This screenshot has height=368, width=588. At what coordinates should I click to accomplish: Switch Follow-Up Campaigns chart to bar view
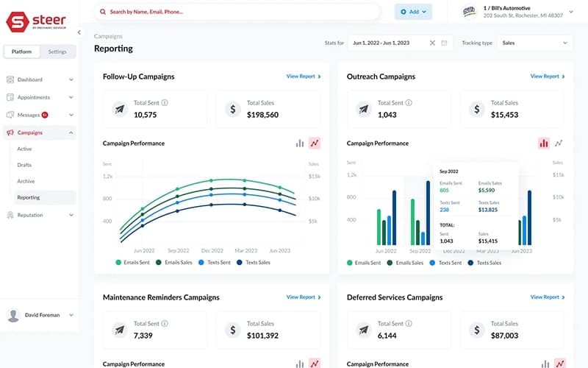tap(300, 143)
